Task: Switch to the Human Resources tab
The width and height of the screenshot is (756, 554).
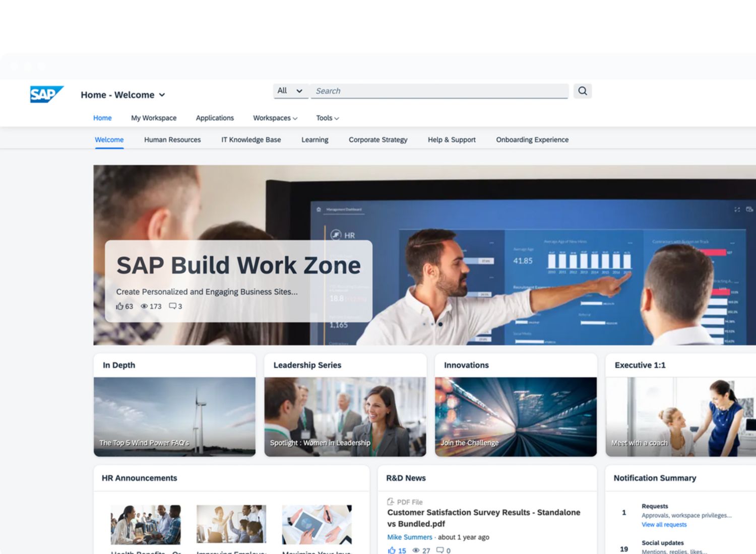Action: tap(172, 140)
